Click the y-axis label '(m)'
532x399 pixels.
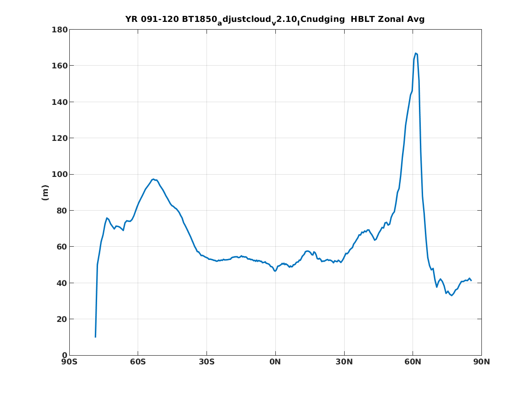pyautogui.click(x=45, y=192)
